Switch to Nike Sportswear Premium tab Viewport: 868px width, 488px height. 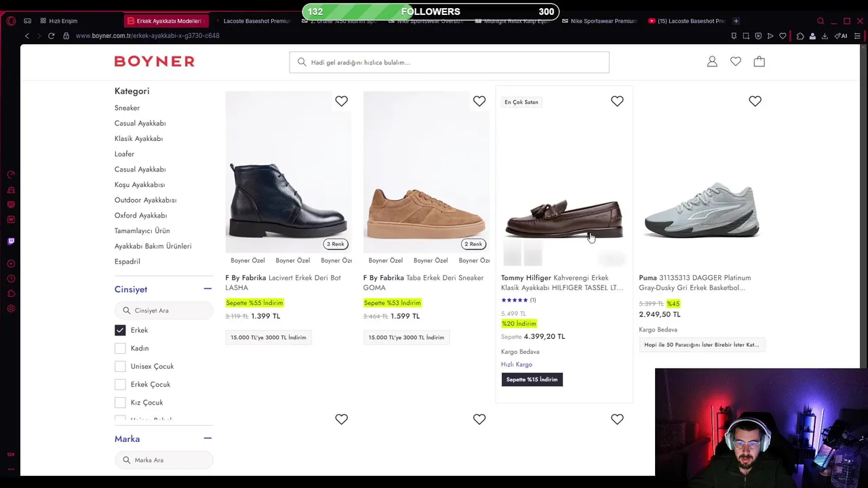(600, 21)
